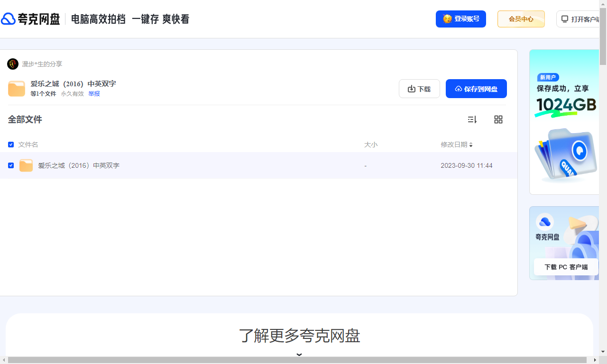
Task: Click 保存到网盘 button
Action: coord(476,89)
